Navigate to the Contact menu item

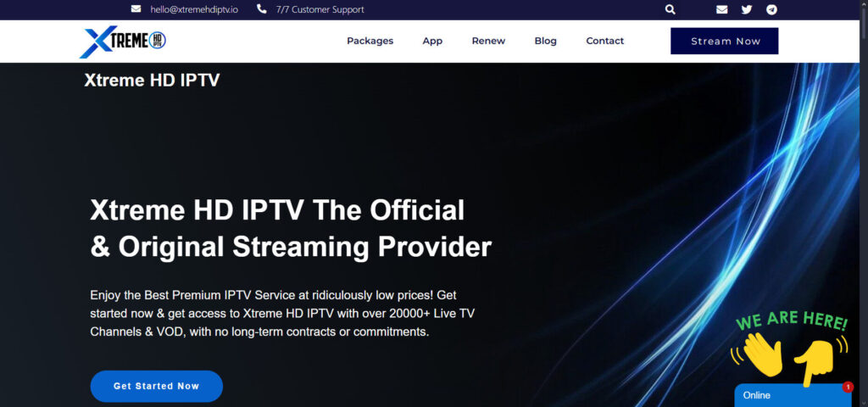(x=604, y=41)
